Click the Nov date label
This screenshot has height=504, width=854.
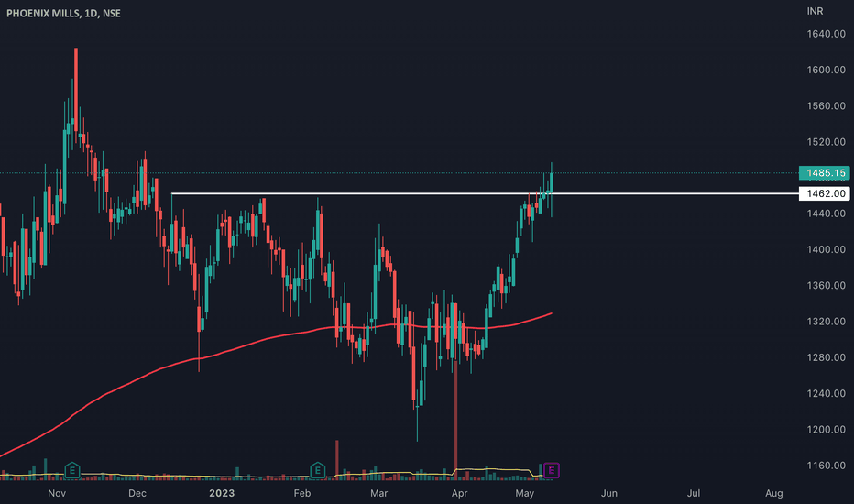coord(57,493)
